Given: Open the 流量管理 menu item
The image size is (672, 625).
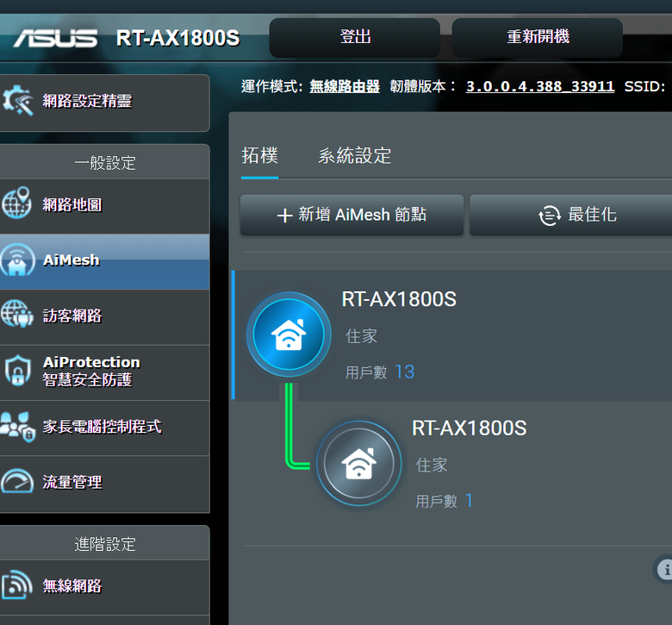Looking at the screenshot, I should pos(104,484).
